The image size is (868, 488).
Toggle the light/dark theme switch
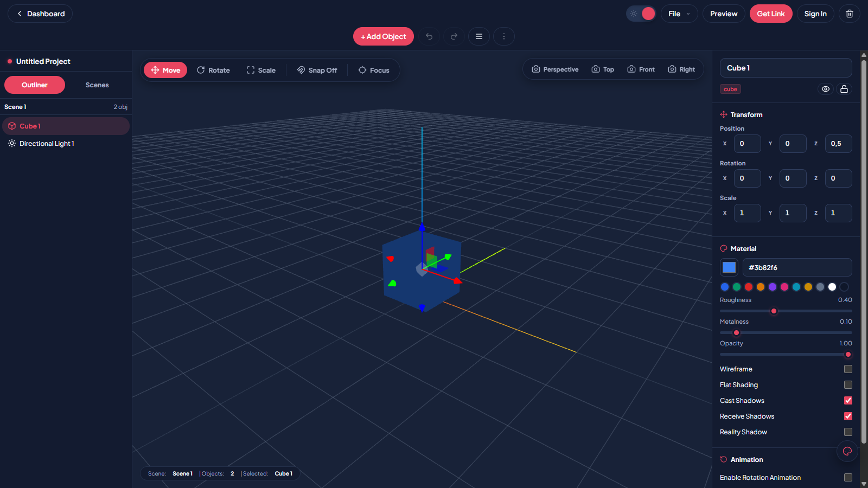(641, 14)
